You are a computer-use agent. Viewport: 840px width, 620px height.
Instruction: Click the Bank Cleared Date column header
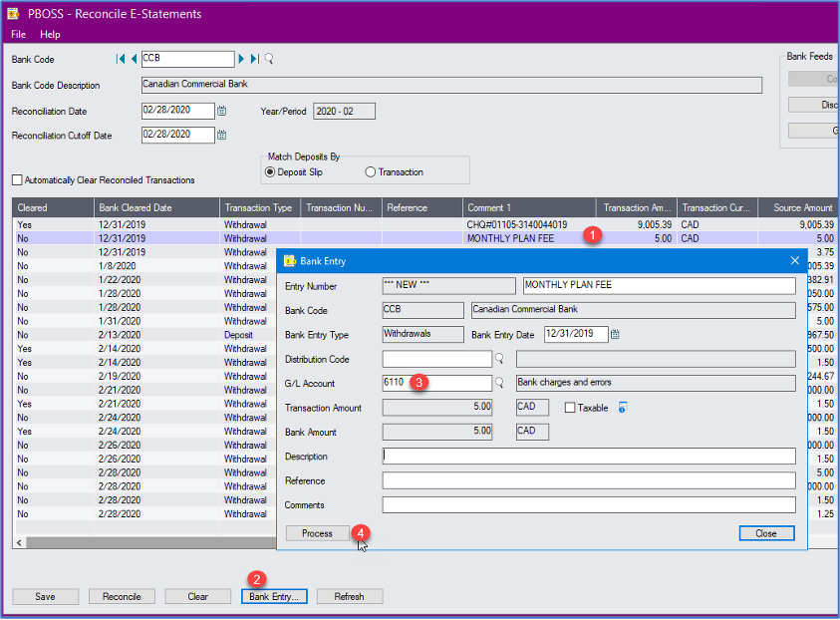157,208
